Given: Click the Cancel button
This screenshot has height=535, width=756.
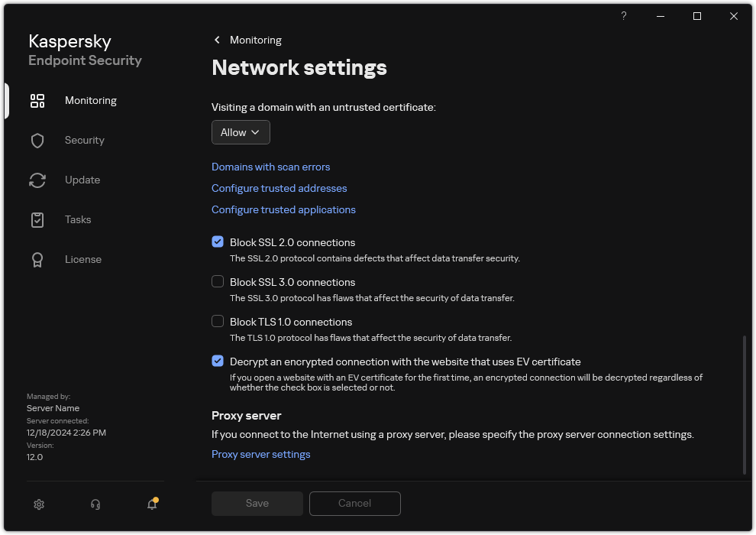Looking at the screenshot, I should [x=354, y=504].
